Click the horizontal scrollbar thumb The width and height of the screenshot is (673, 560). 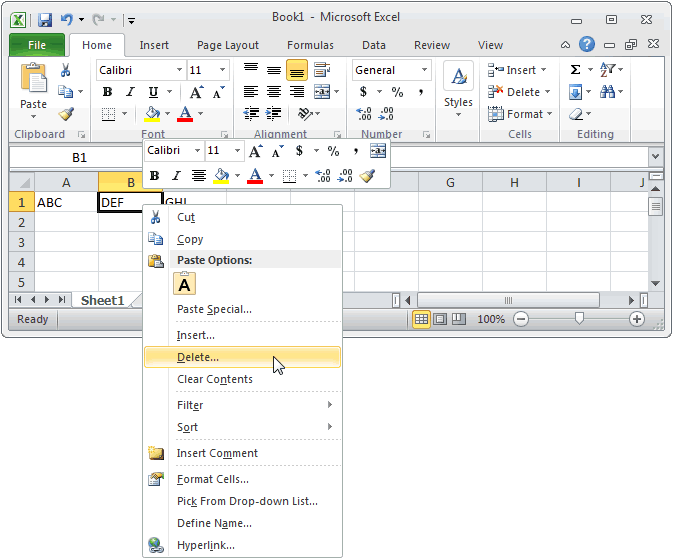point(508,300)
